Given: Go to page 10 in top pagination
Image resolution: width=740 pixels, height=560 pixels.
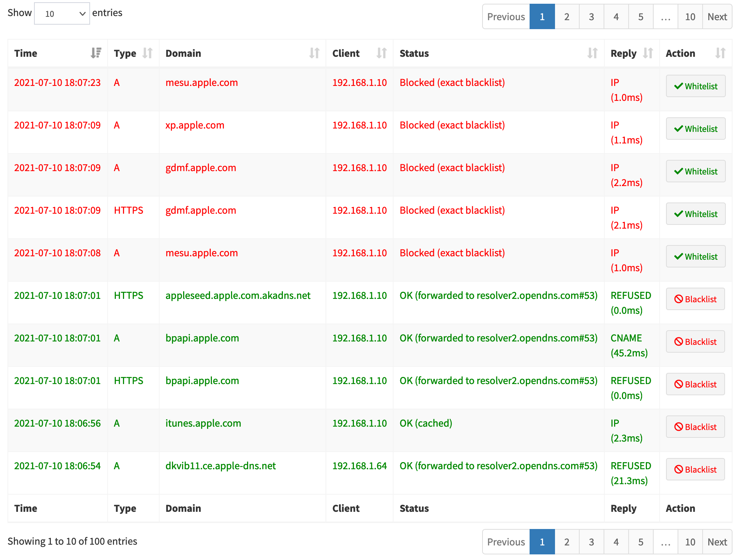Looking at the screenshot, I should tap(690, 16).
